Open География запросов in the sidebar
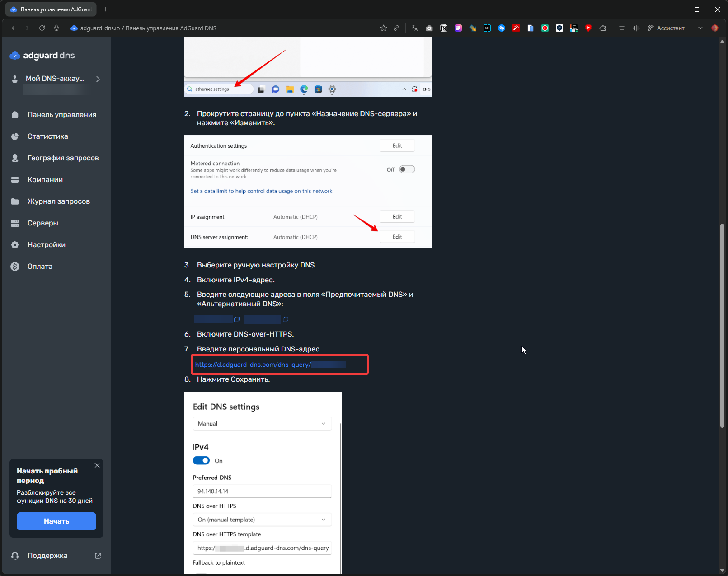 pos(63,158)
